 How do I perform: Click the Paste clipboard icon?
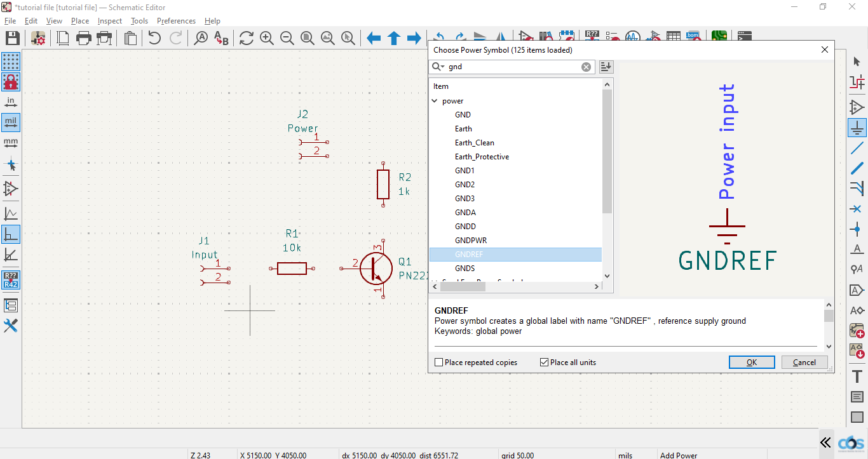130,38
